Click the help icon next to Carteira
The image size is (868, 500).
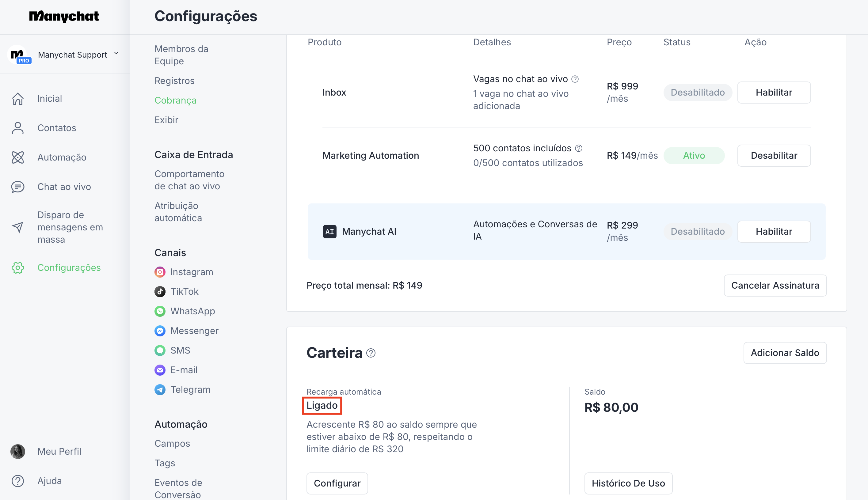point(371,353)
